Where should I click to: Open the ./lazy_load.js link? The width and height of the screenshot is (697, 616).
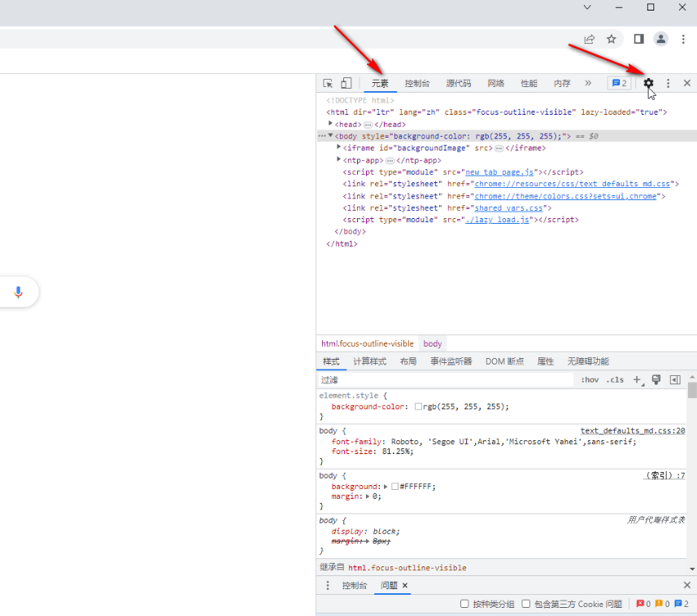497,220
